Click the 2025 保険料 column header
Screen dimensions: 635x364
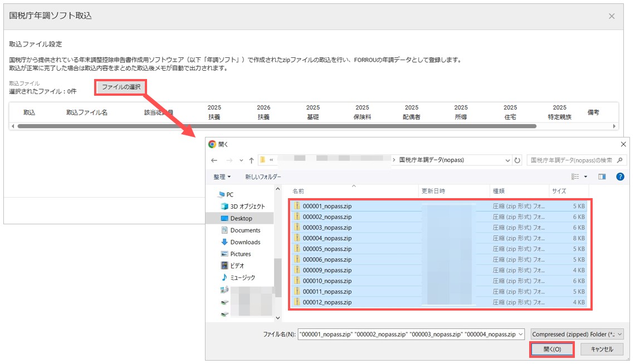[x=362, y=112]
